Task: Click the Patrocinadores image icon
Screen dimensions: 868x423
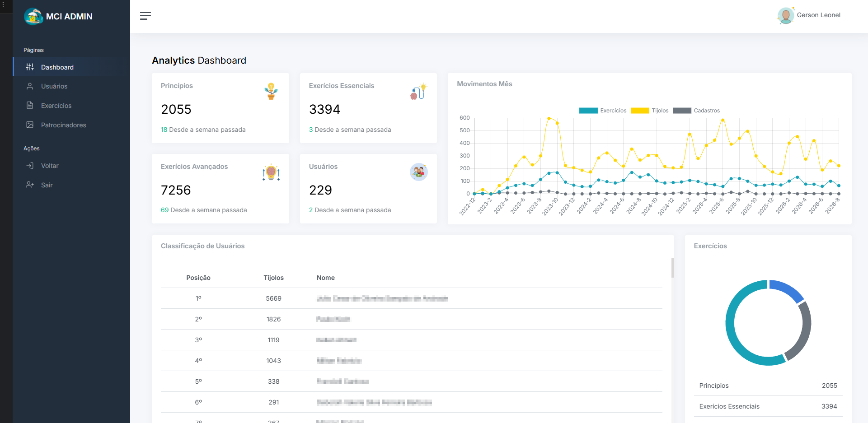Action: (30, 125)
